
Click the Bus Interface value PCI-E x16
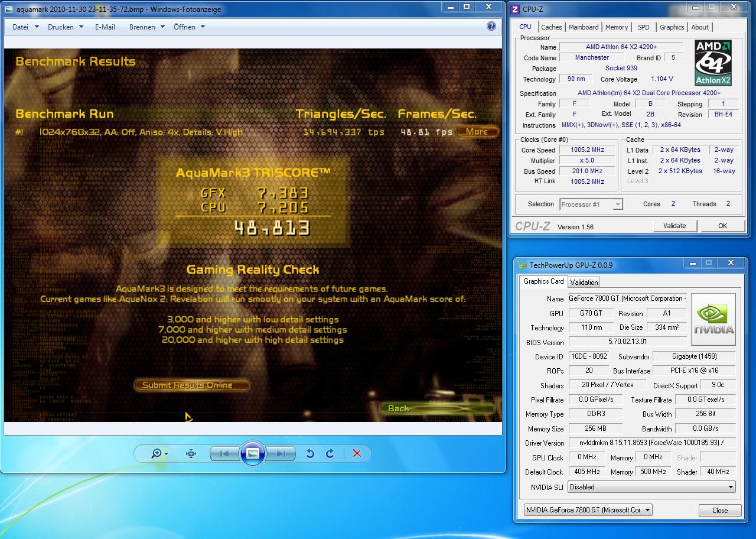(694, 371)
